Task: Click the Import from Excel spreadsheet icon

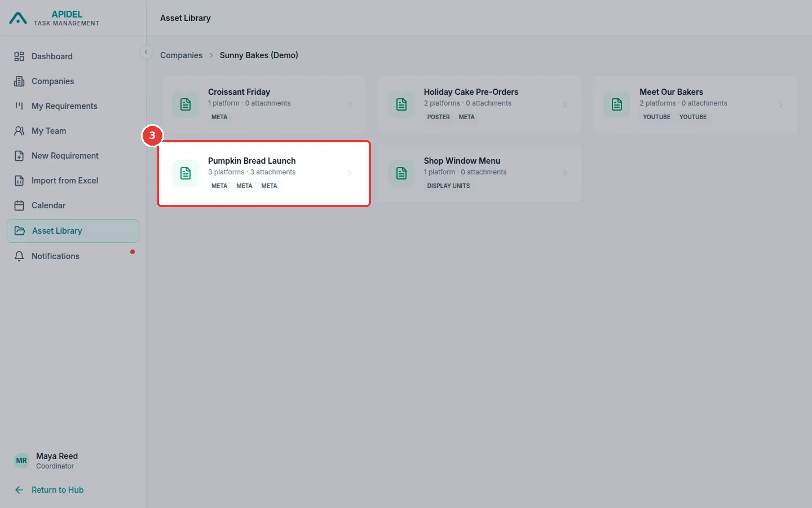Action: 19,181
